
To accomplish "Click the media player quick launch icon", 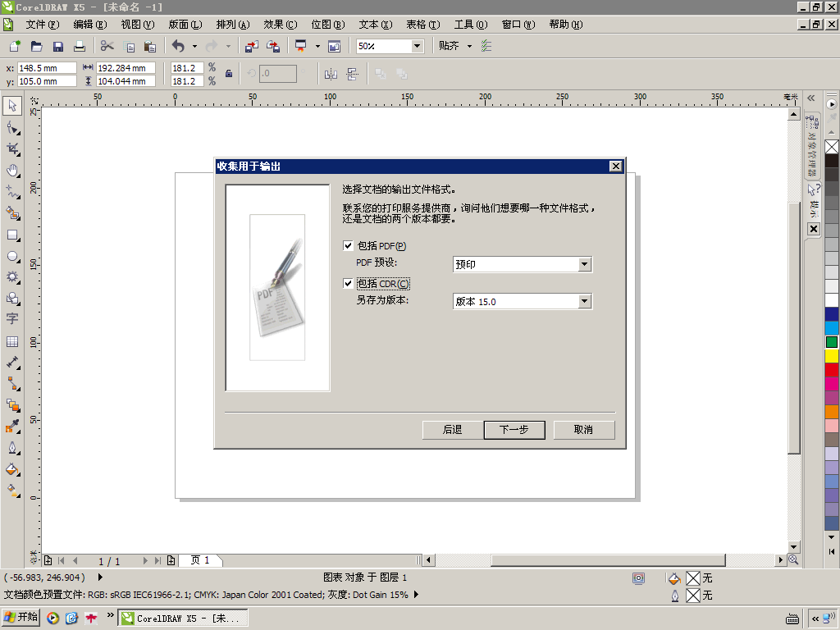I will coord(52,619).
